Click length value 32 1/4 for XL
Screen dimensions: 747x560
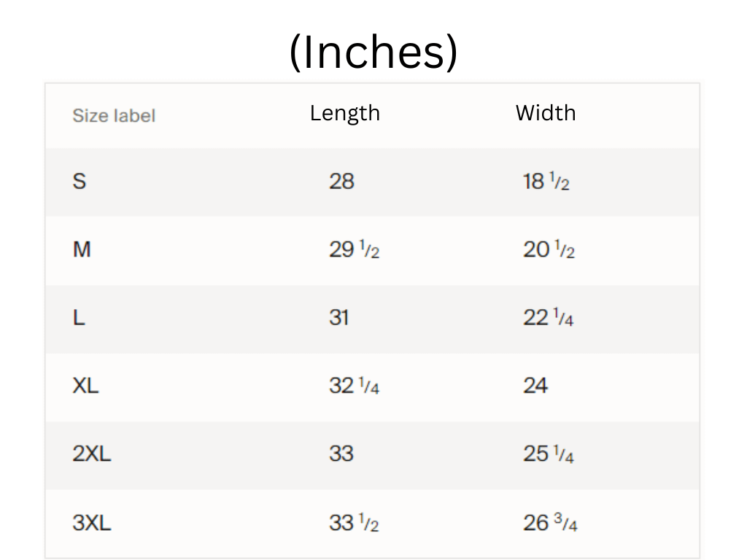(x=354, y=386)
